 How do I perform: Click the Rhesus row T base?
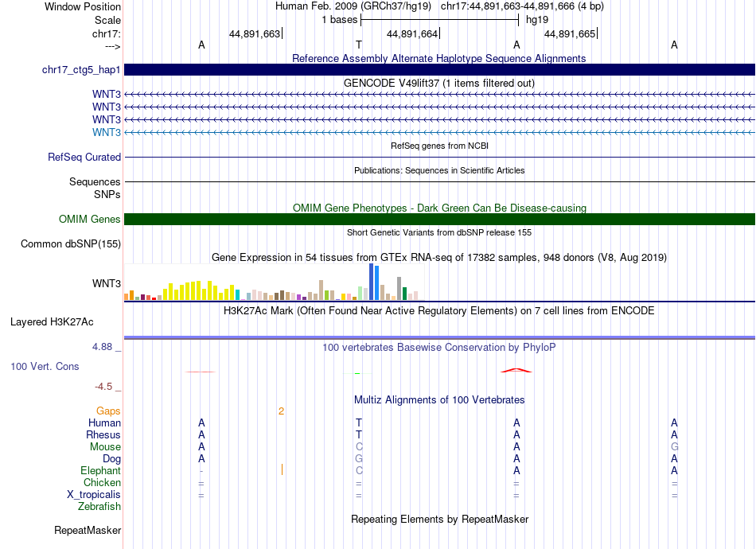pos(359,434)
